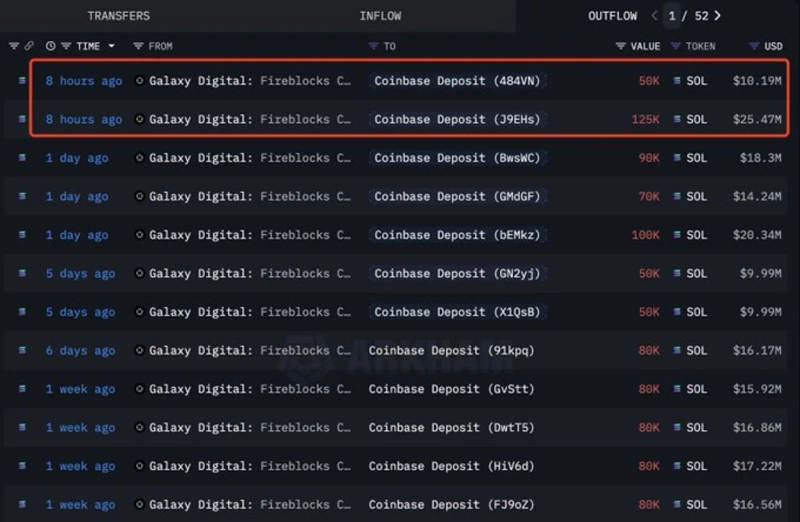Open the FROM column filter
800x522 pixels.
pos(139,46)
